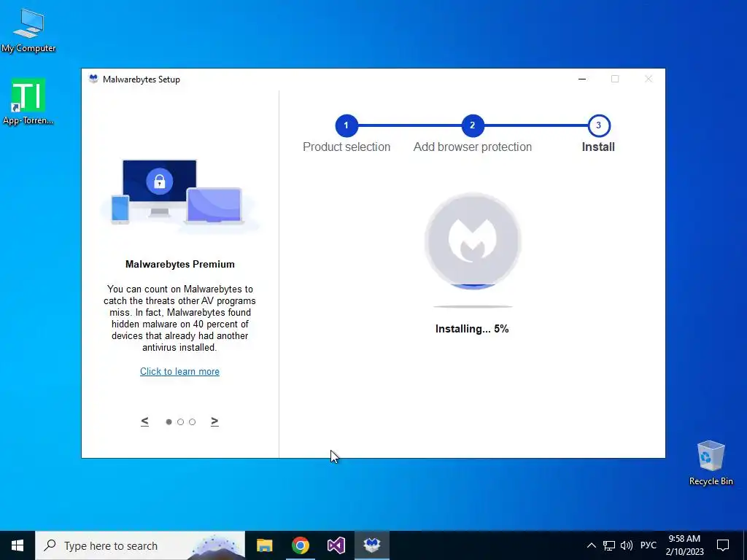Viewport: 747px width, 560px height.
Task: Click the Malwarebytes logo in title bar
Action: point(93,79)
